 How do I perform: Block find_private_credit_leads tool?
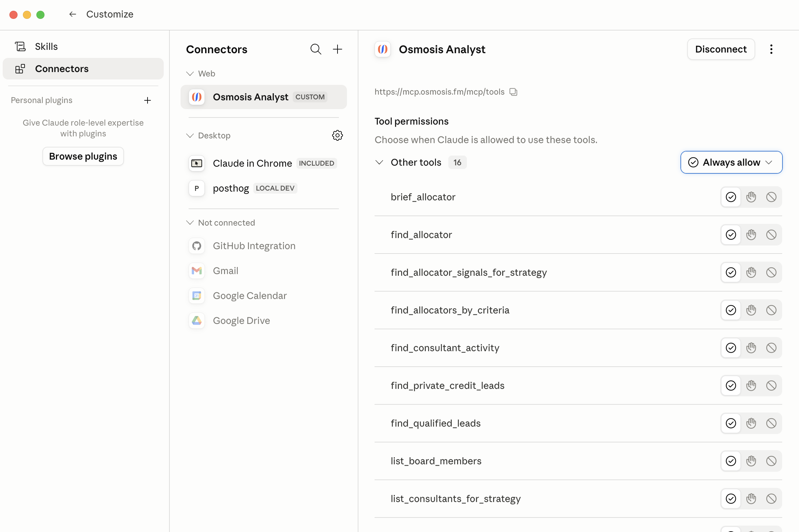click(771, 386)
